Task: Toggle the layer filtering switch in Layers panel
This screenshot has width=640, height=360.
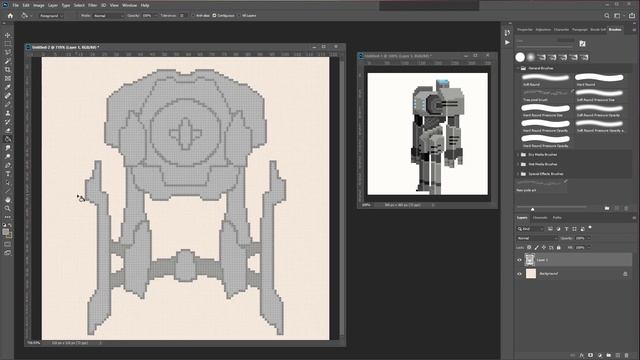Action: pos(590,228)
